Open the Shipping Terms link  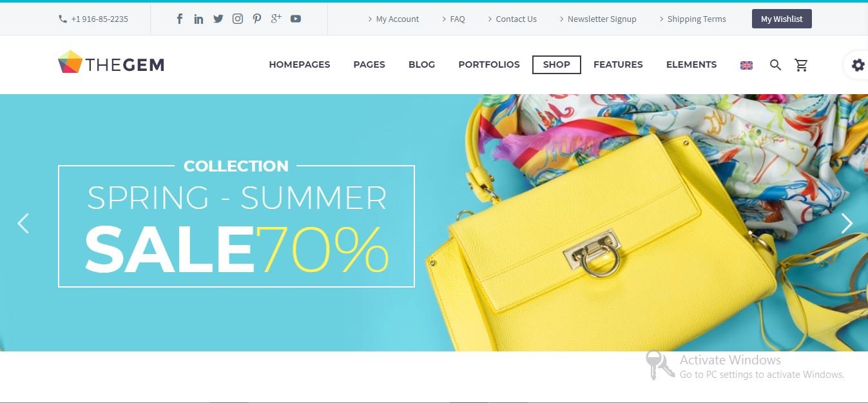[692, 19]
